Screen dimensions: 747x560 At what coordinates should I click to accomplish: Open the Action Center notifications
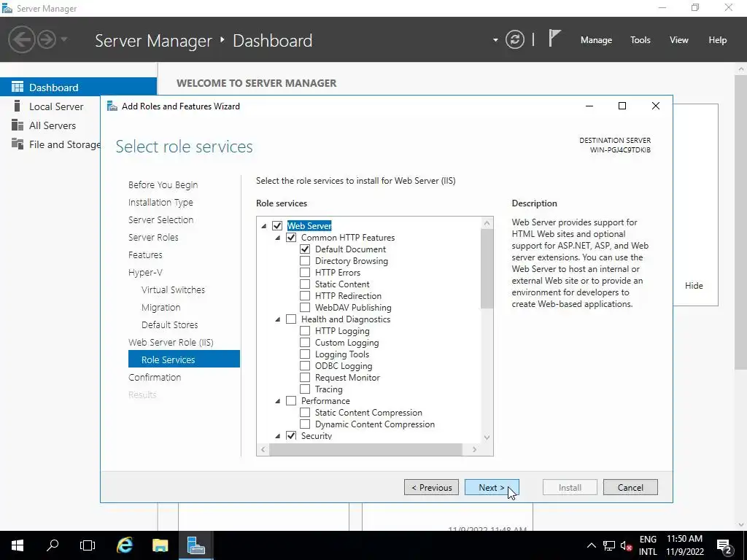pos(724,545)
